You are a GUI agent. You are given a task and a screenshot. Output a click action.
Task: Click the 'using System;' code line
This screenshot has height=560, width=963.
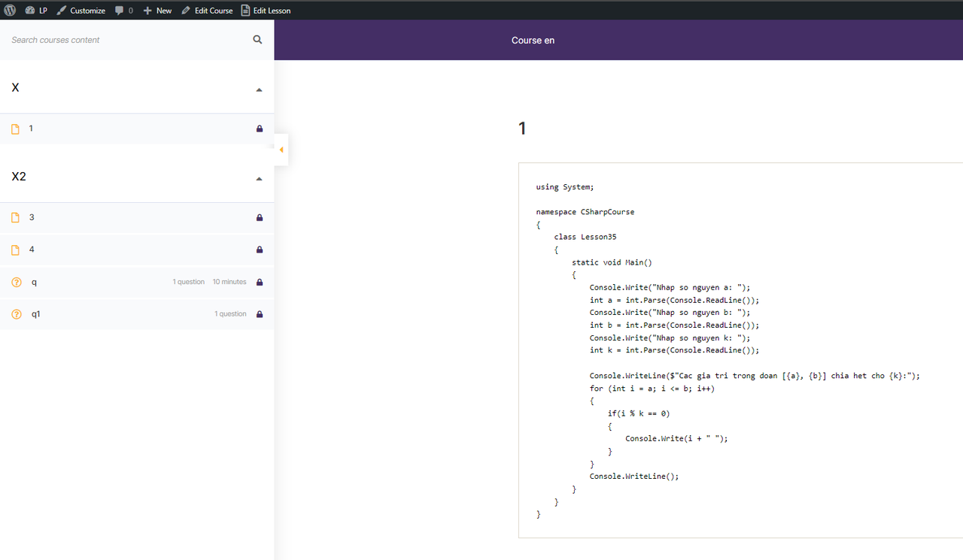click(565, 187)
